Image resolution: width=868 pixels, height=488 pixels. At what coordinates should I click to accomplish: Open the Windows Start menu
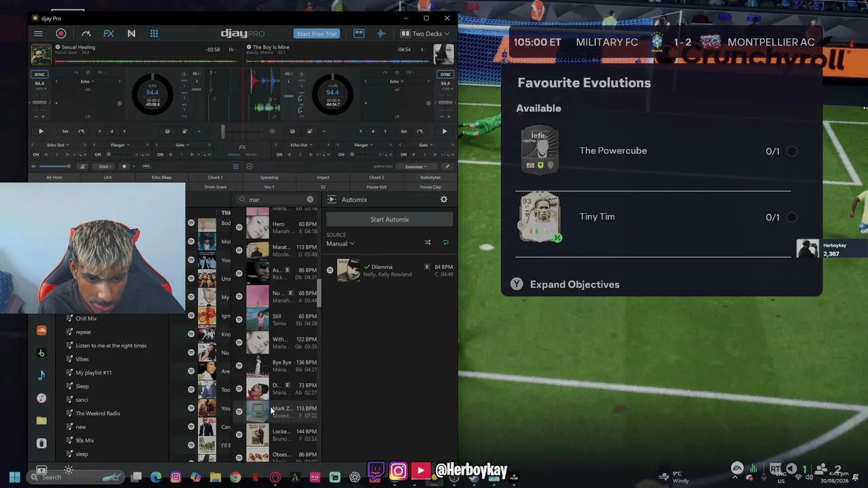click(14, 477)
